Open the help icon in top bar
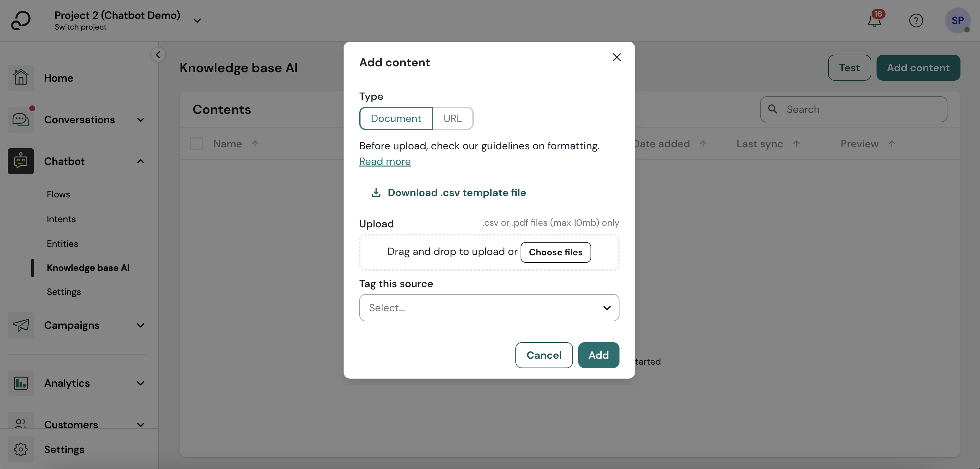980x469 pixels. [x=916, y=20]
